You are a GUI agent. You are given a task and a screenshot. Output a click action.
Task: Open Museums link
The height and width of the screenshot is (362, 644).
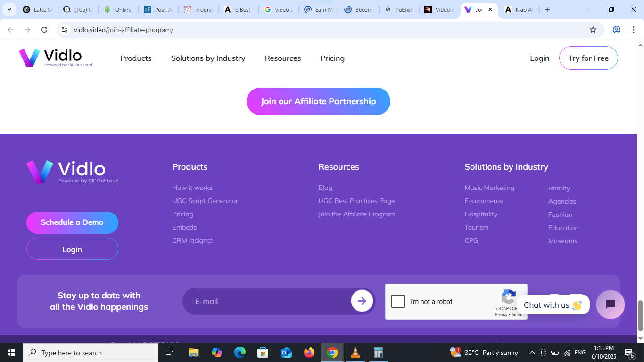[x=563, y=241]
